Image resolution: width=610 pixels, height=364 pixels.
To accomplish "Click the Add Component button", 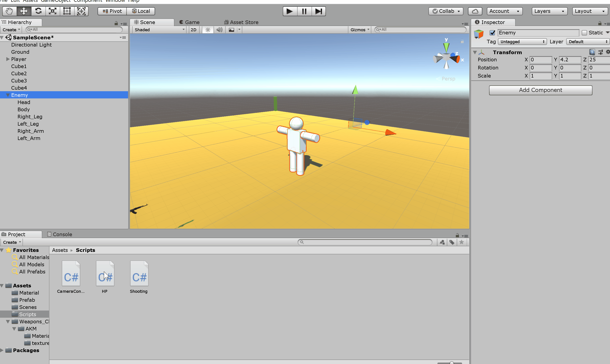I will 540,90.
